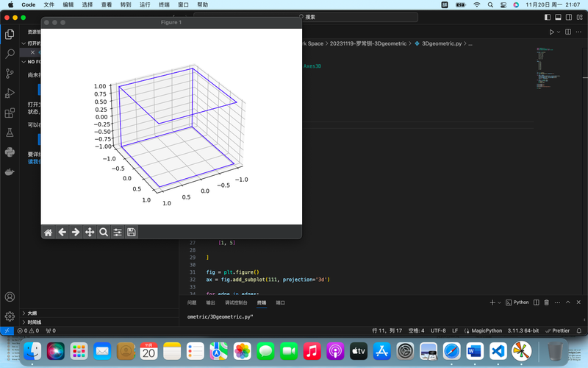Click Prettier in the status bar
588x368 pixels.
coord(557,330)
